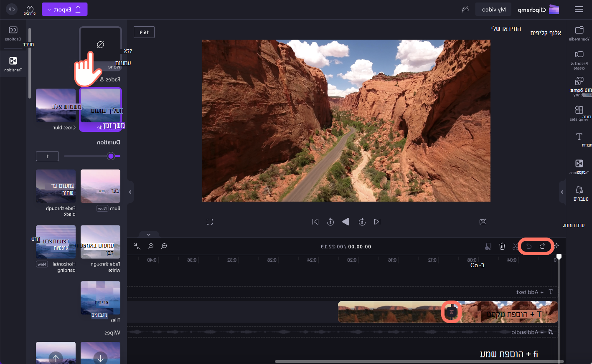Click Add audio on the timeline track

pos(532,332)
